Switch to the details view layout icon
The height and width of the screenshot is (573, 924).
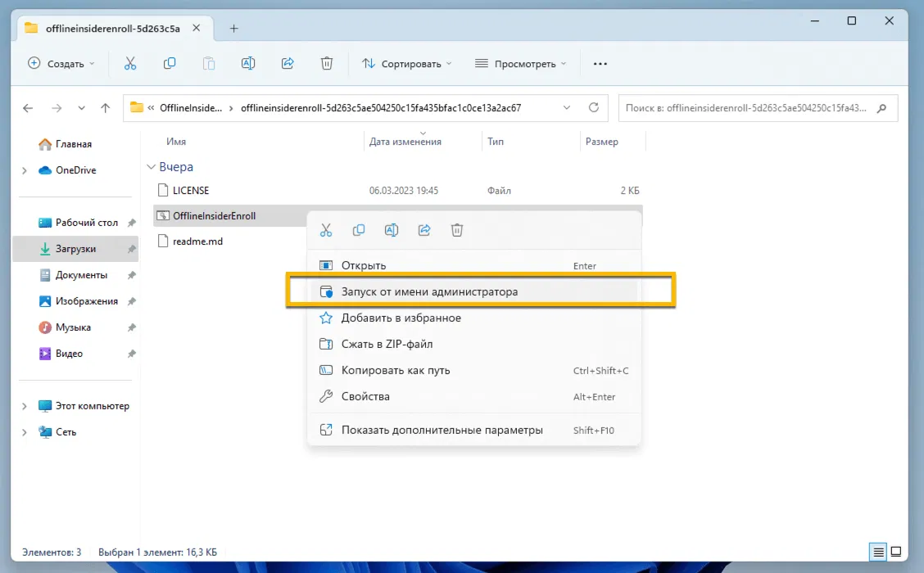coord(878,552)
